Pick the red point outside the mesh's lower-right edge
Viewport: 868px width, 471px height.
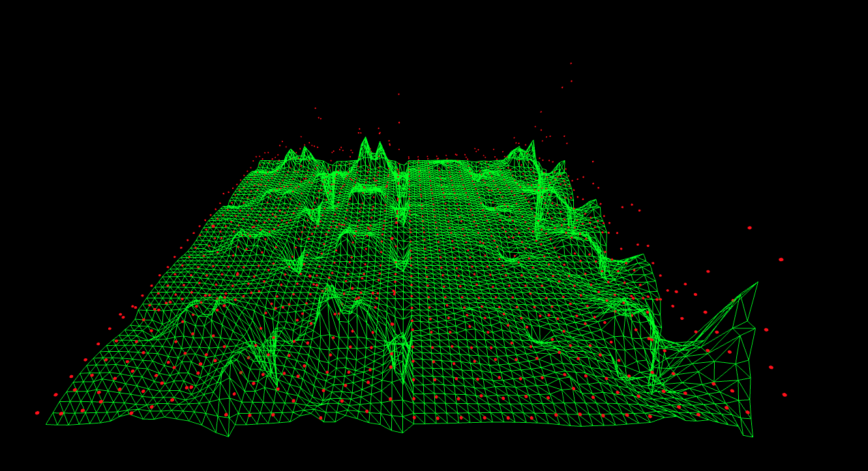[x=771, y=367]
